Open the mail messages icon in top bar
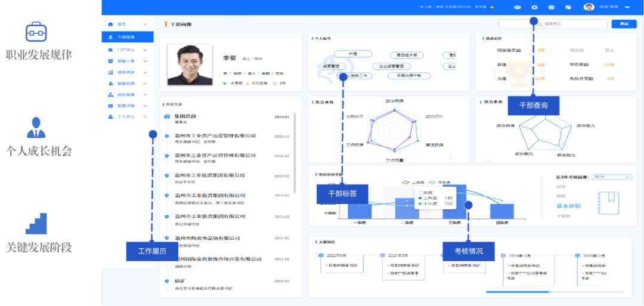The image size is (644, 306). (518, 7)
